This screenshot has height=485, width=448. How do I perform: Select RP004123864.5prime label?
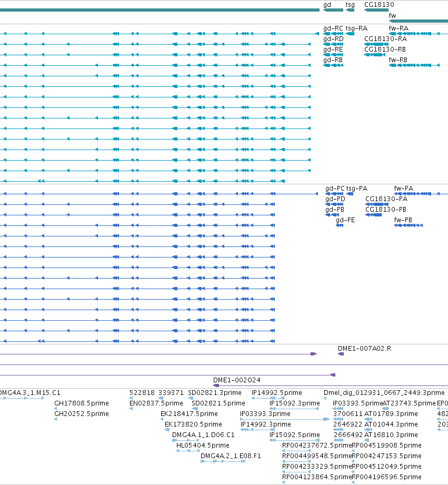pos(317,477)
